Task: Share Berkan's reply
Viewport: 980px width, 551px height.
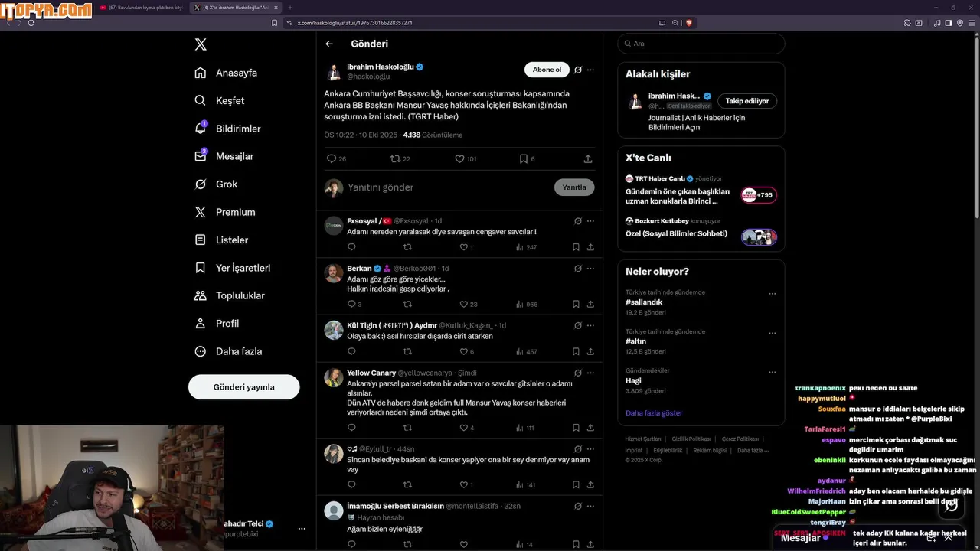Action: [x=590, y=304]
